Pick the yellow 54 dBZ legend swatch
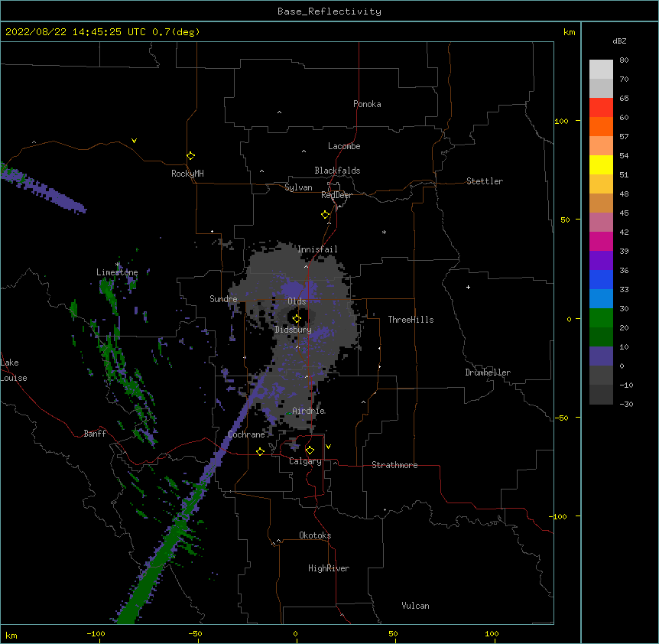This screenshot has width=659, height=644. coord(601,164)
